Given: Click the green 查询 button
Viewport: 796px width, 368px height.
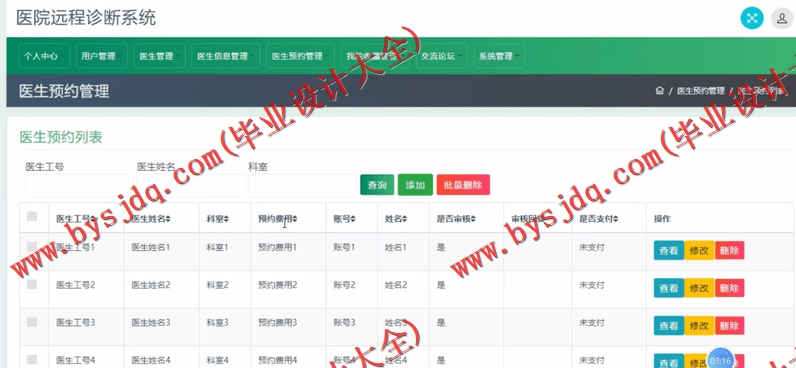Looking at the screenshot, I should tap(377, 185).
